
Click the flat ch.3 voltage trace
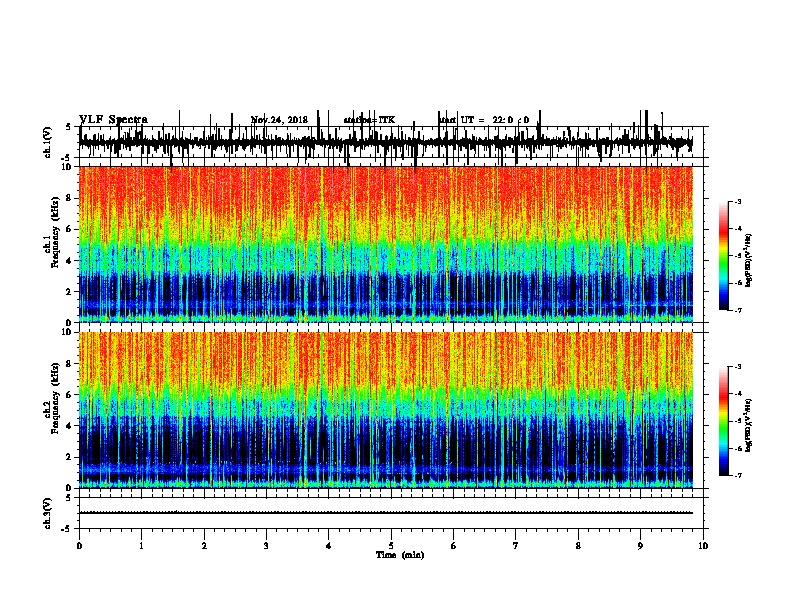[x=386, y=513]
